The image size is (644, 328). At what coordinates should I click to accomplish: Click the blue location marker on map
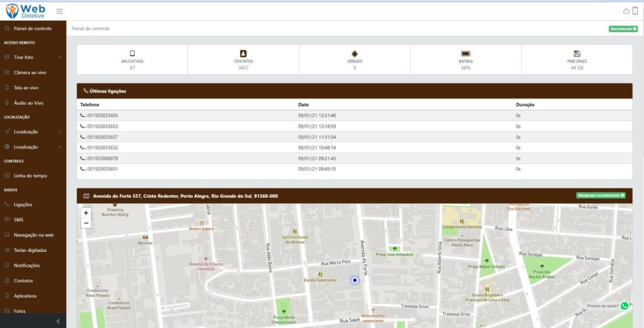pos(355,280)
